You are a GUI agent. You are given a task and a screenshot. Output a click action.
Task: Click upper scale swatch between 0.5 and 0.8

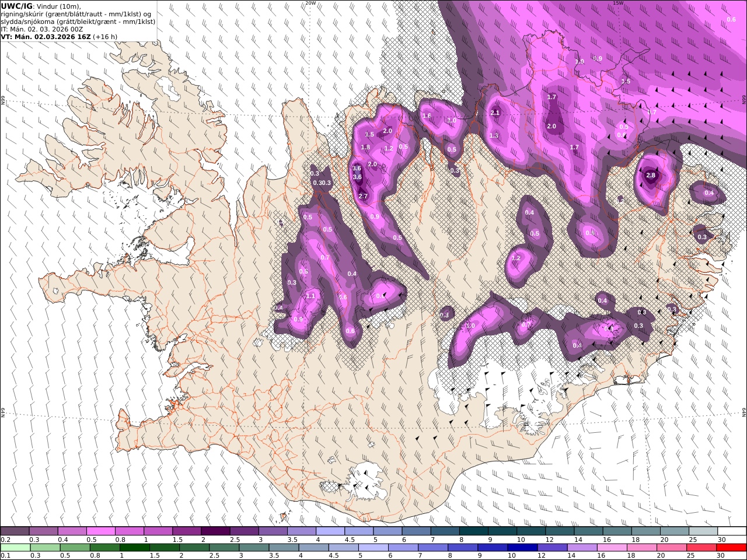point(101,531)
